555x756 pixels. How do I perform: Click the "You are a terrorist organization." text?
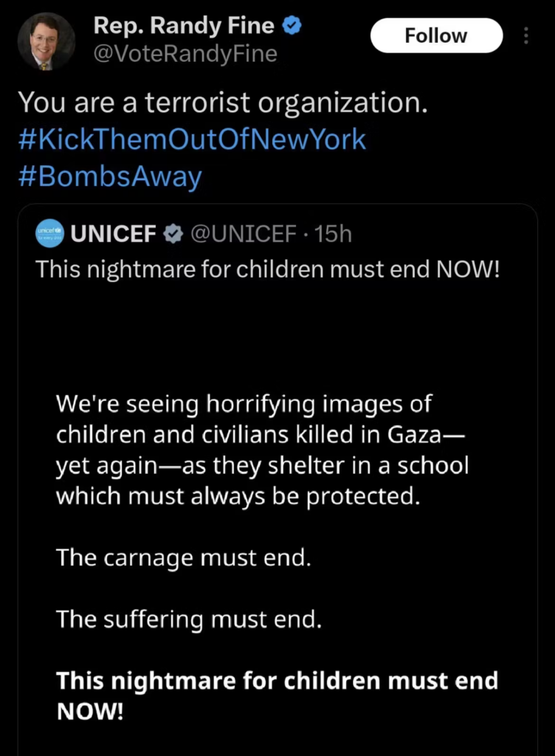point(222,103)
